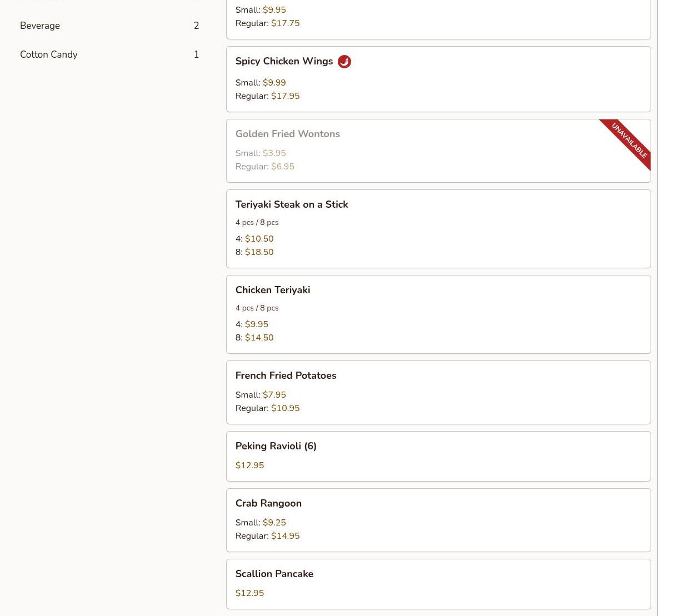Choose the Chicken Teriyaki menu item

point(273,290)
